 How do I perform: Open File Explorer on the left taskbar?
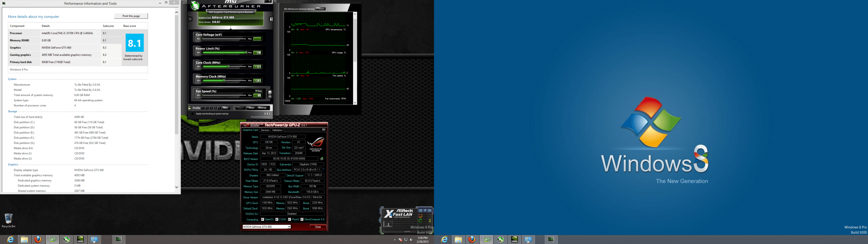24,239
